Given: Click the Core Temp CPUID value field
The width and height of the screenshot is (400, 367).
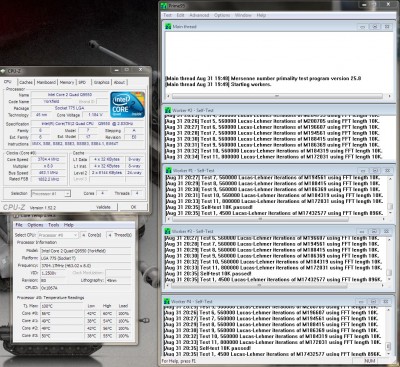Looking at the screenshot, I should coord(86,287).
